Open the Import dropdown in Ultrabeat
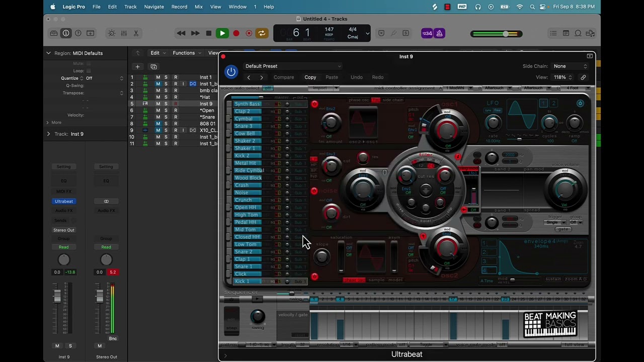The width and height of the screenshot is (644, 362). point(324,88)
